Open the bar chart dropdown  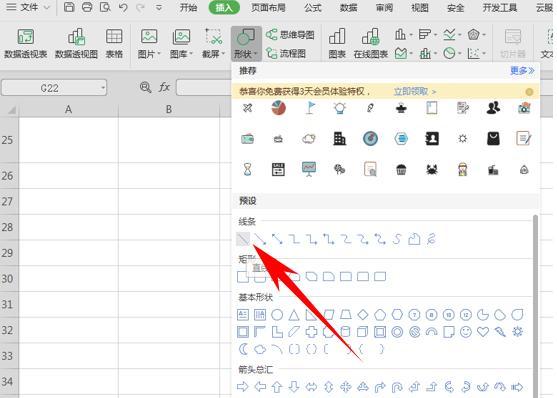coord(428,34)
